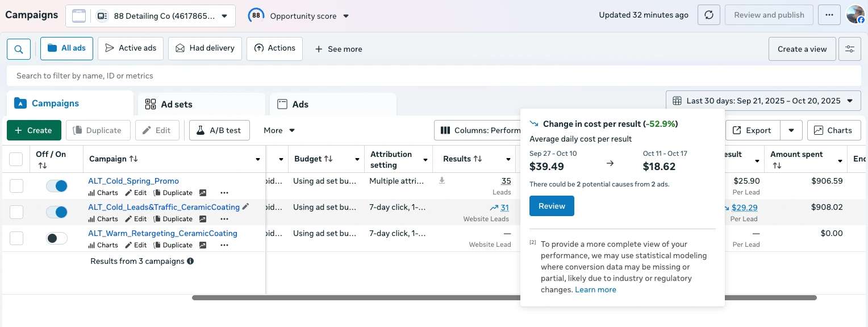
Task: Click the refresh data icon
Action: pos(709,15)
